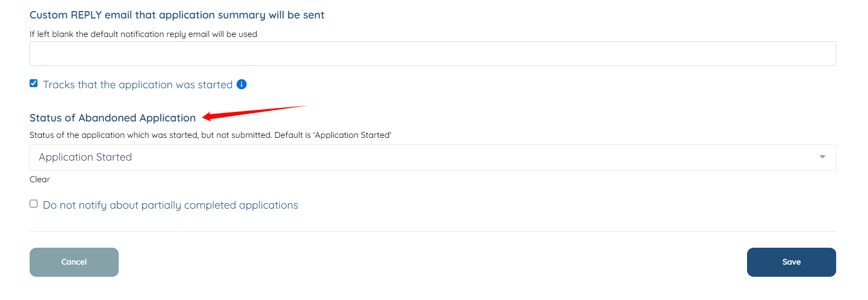Click the horizontal divider above the buttons
Viewport: 868px width, 300px height.
pyautogui.click(x=432, y=231)
